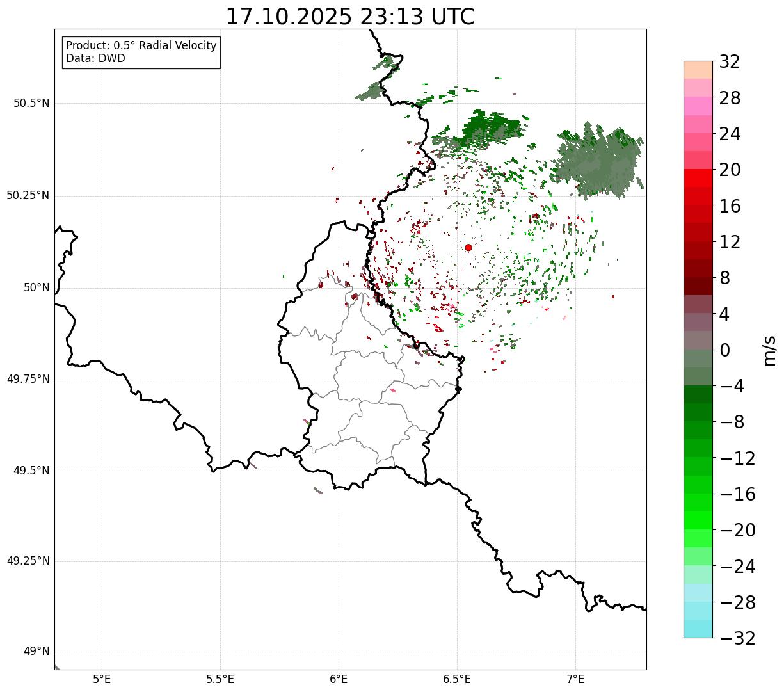Click the Data: DWD label
Image resolution: width=784 pixels, height=692 pixels.
pos(95,59)
